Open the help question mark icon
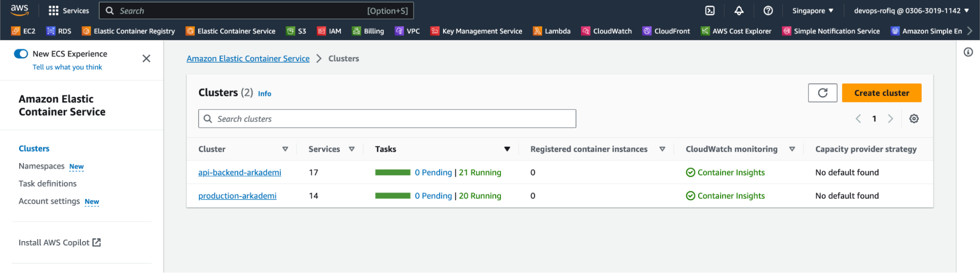The height and width of the screenshot is (273, 980). (768, 11)
